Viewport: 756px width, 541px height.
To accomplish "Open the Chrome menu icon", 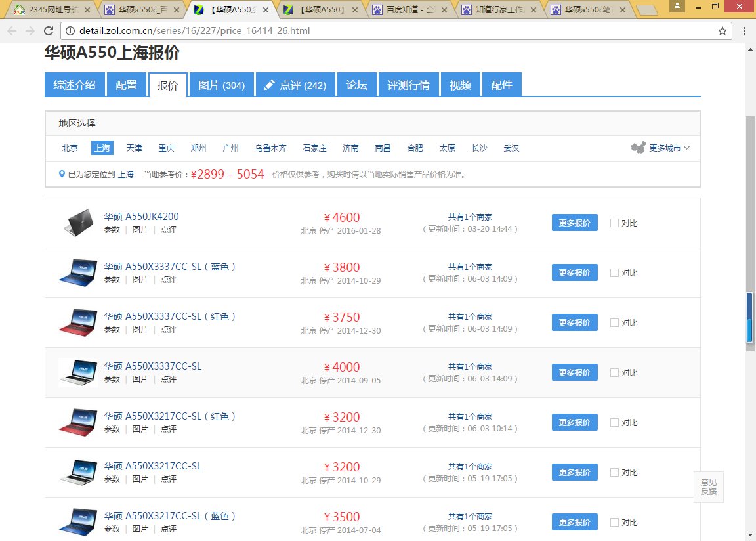I will coord(743,31).
